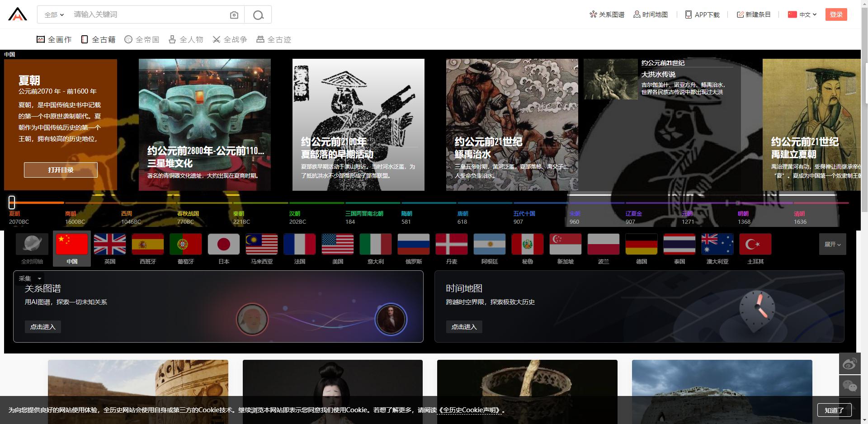This screenshot has height=424, width=868.
Task: Open the WeChat share icon
Action: [849, 386]
